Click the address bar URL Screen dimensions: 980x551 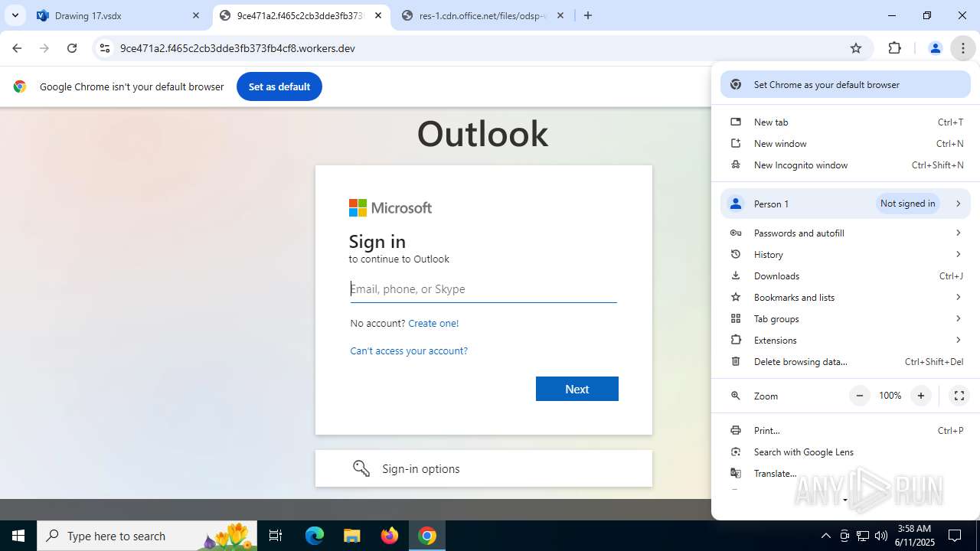[x=237, y=48]
